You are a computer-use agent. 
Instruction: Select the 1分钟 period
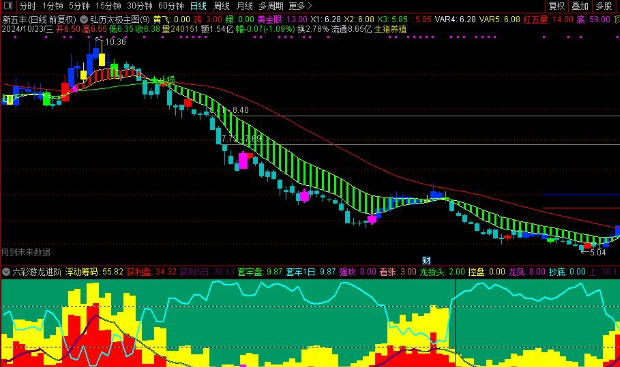pos(53,6)
